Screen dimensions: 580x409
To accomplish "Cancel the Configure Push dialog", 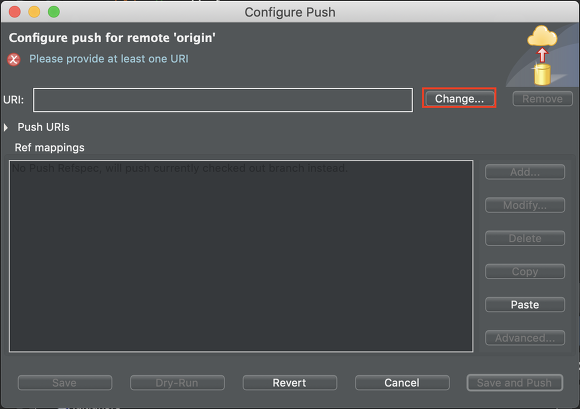I will (x=402, y=383).
